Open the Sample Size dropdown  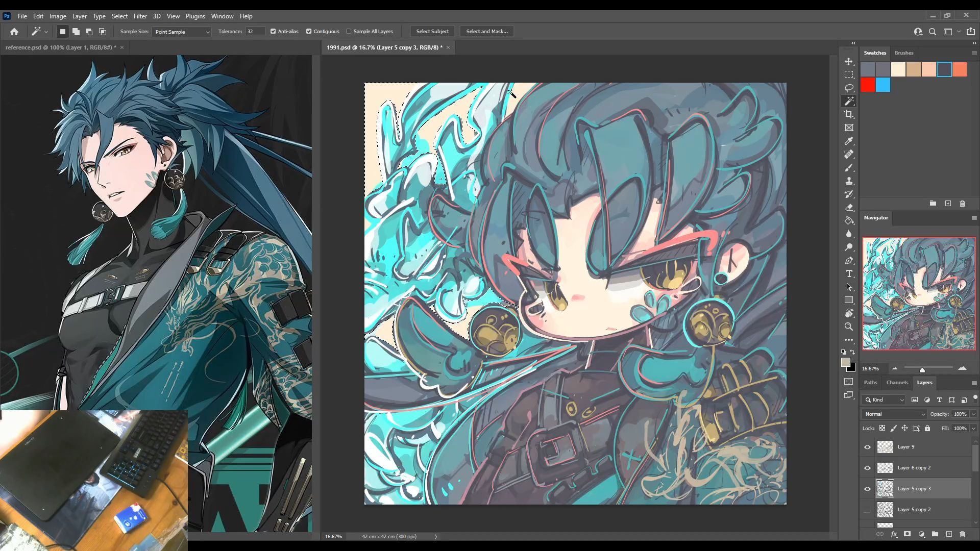(x=181, y=32)
